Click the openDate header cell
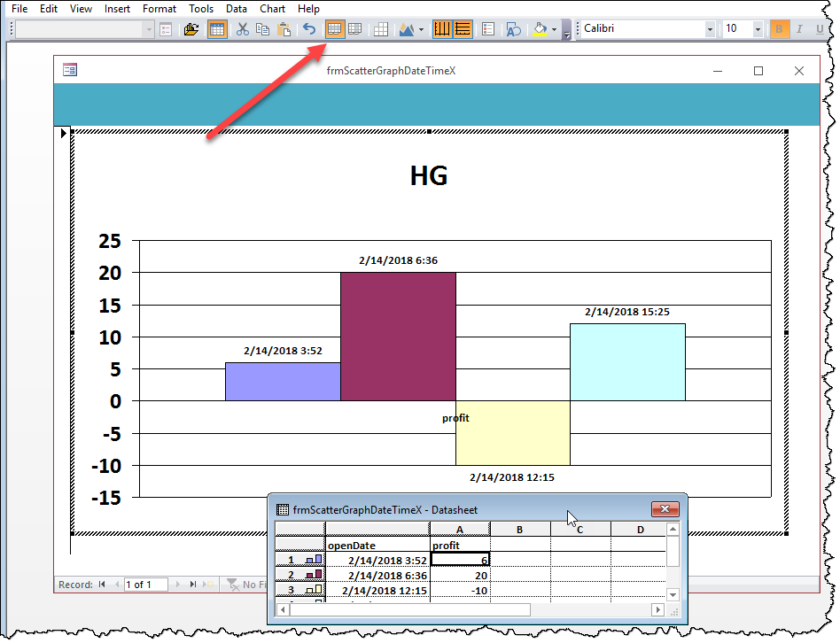 coord(377,545)
